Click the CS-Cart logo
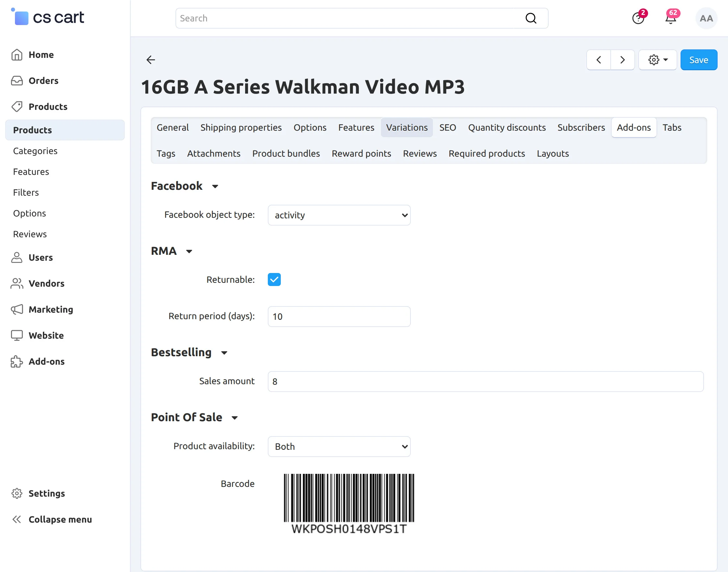Viewport: 728px width, 572px height. click(48, 18)
